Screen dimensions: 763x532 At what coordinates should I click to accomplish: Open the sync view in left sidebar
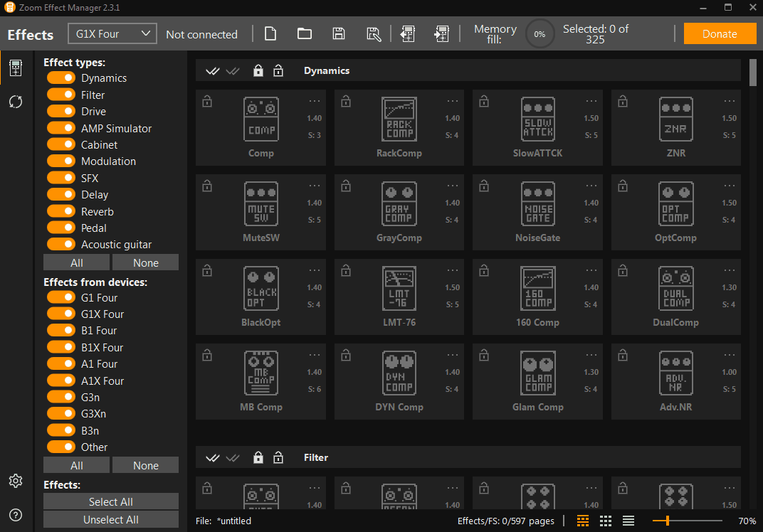click(x=16, y=102)
